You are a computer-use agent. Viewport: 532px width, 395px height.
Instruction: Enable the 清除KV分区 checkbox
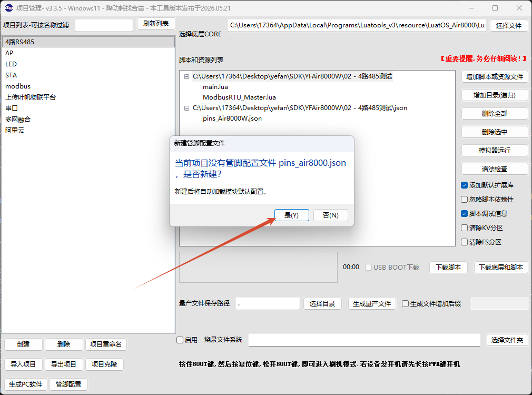tap(465, 228)
